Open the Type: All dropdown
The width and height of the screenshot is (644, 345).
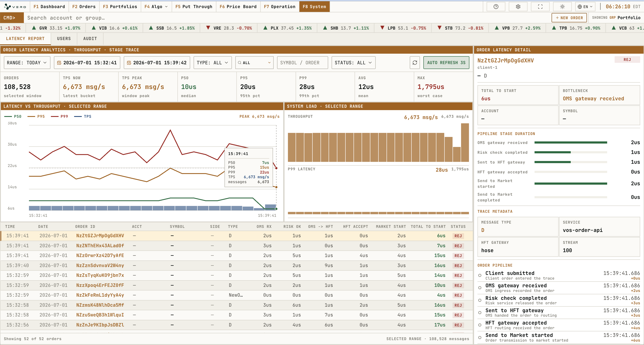click(213, 62)
